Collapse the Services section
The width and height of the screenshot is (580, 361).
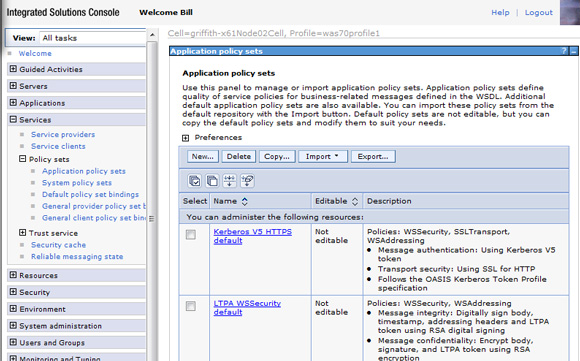(x=13, y=119)
